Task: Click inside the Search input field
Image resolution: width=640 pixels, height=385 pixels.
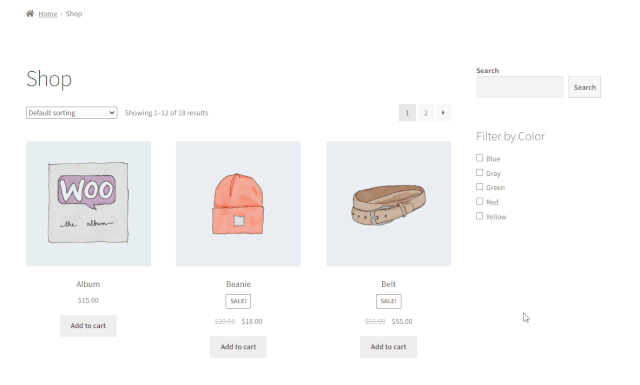Action: tap(520, 87)
